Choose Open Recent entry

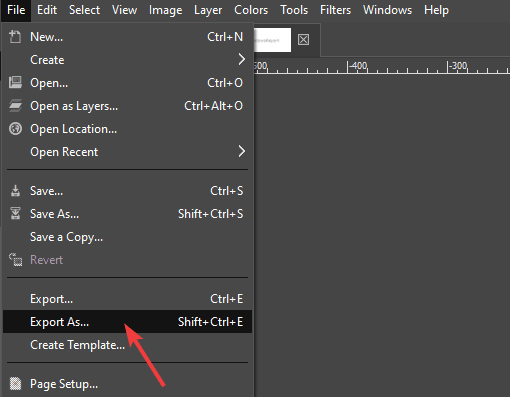tap(127, 152)
